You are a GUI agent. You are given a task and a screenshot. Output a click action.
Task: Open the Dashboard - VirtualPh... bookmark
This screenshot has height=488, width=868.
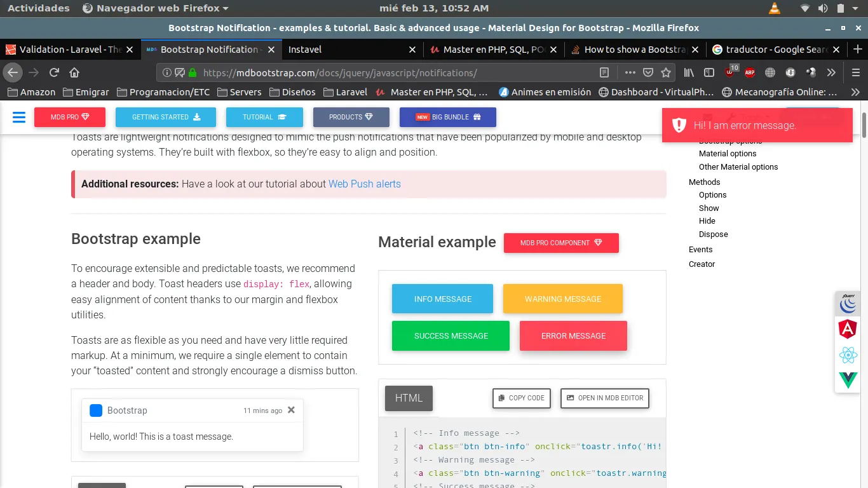656,92
